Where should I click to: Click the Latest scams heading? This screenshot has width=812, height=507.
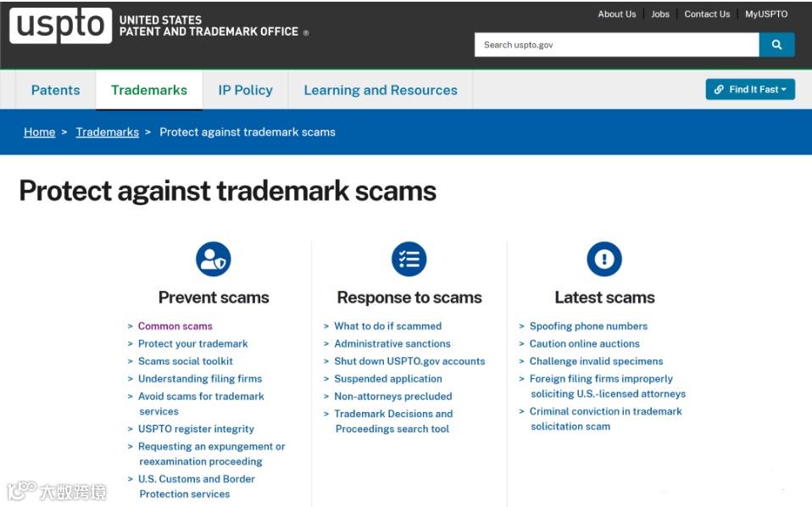[x=604, y=298]
